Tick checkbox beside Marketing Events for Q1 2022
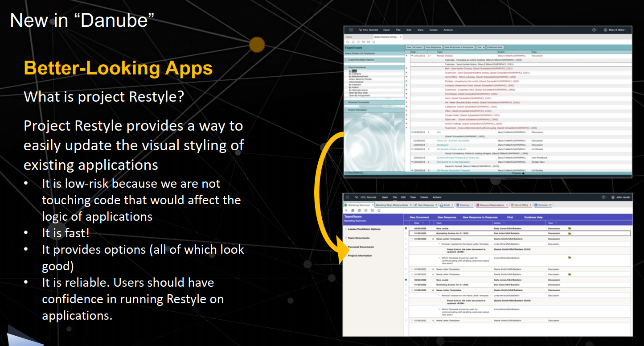 (406, 233)
